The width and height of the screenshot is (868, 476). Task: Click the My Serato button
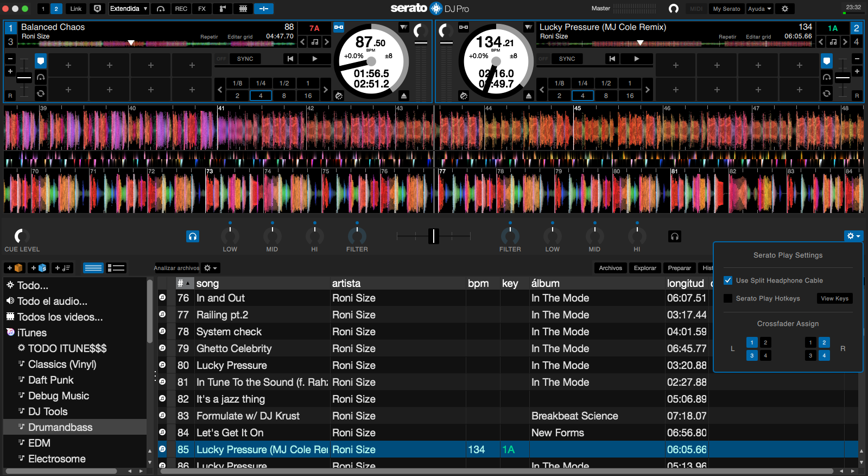pyautogui.click(x=726, y=9)
